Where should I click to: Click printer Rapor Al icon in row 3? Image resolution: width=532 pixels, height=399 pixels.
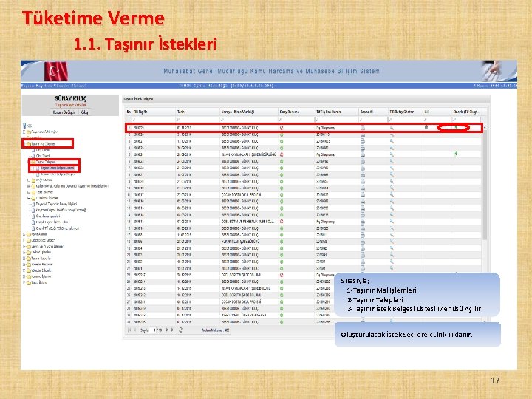(x=363, y=141)
